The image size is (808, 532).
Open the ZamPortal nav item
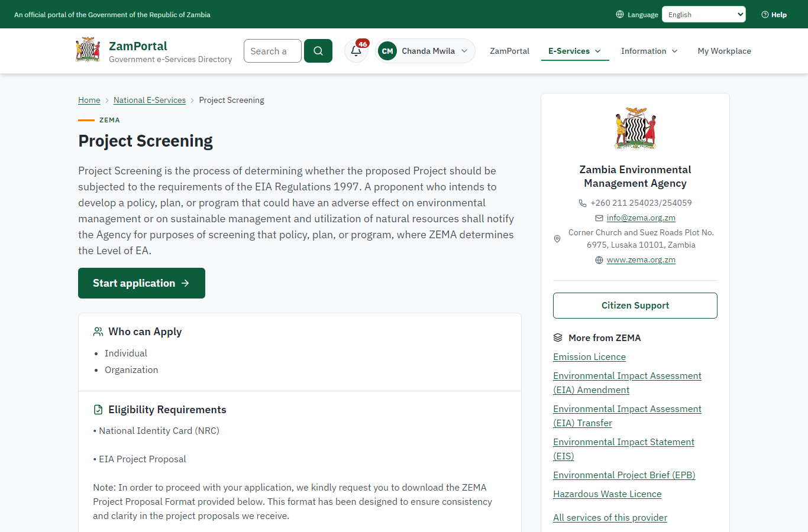coord(509,51)
